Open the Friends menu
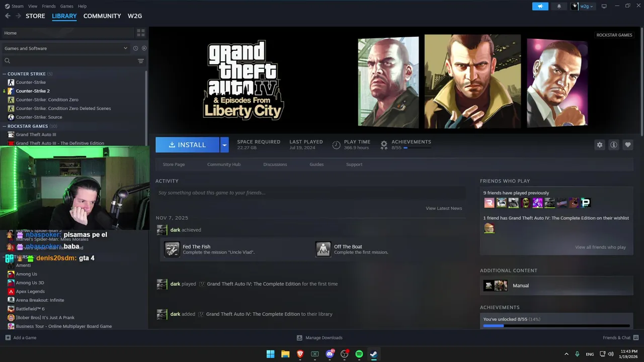Viewport: 644px width, 362px height. coord(49,6)
